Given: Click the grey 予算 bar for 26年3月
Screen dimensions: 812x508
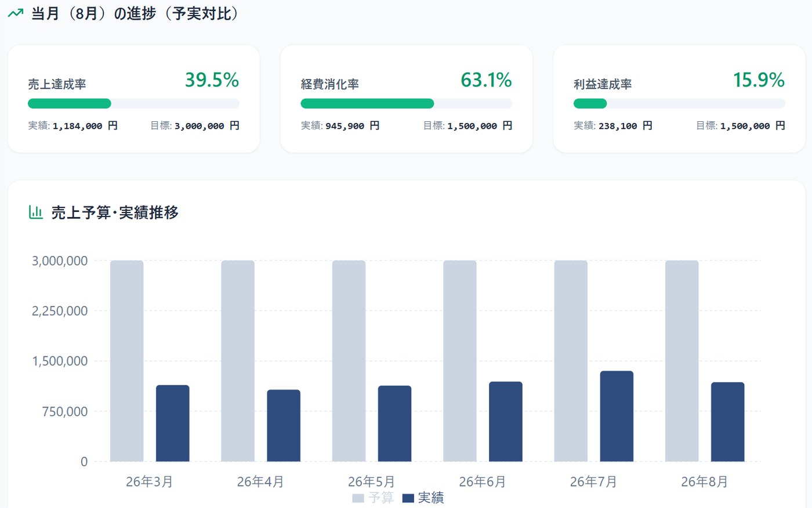Looking at the screenshot, I should (x=127, y=361).
